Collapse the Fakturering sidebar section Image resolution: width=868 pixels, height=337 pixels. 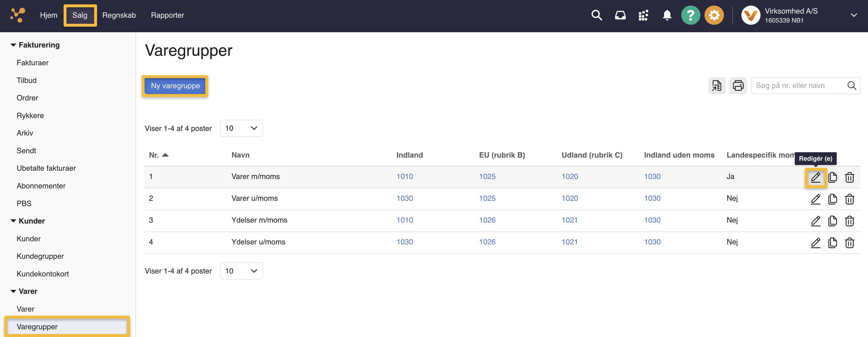pos(14,45)
